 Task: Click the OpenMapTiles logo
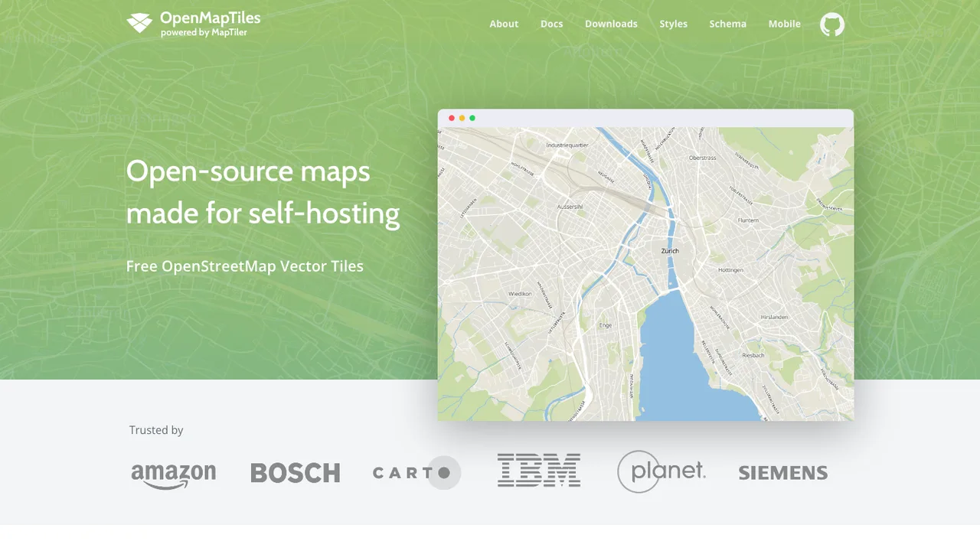[194, 24]
